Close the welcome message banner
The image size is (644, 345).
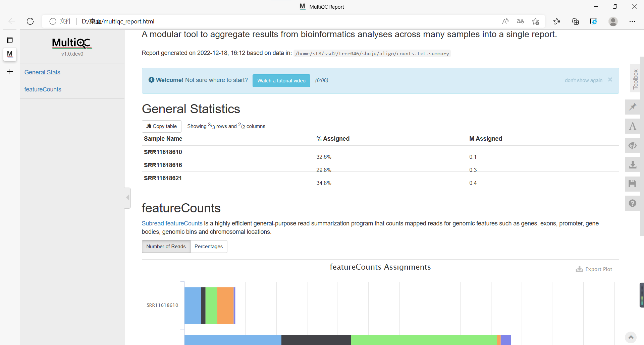[x=610, y=80]
